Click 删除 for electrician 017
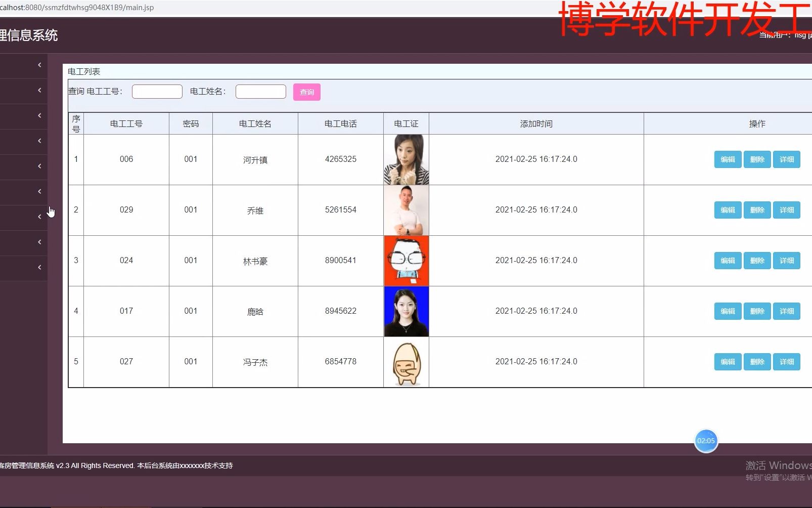The height and width of the screenshot is (508, 812). [757, 311]
